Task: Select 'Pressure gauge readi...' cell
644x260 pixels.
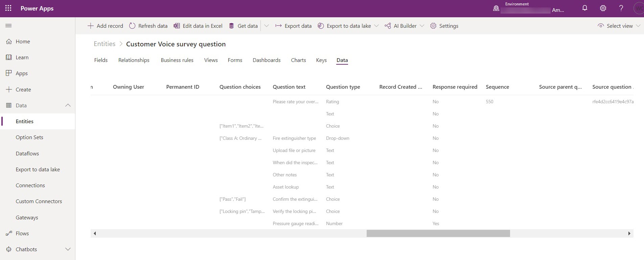Action: pos(296,223)
